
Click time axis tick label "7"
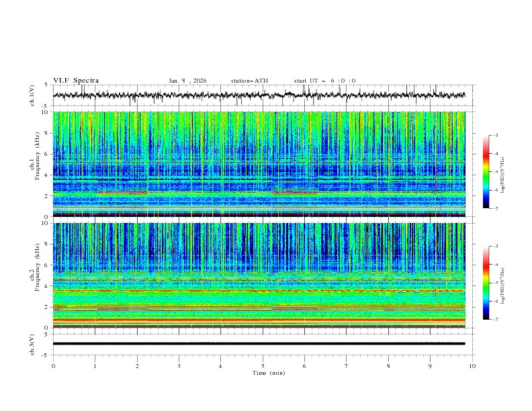(x=347, y=366)
